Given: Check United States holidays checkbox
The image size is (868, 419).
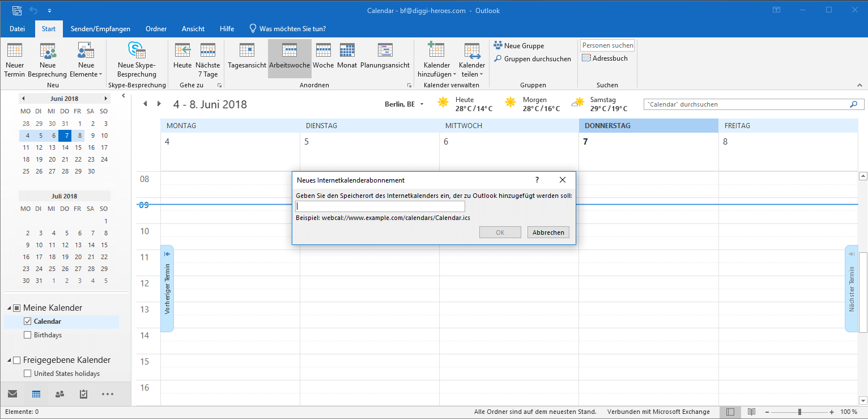Looking at the screenshot, I should tap(28, 374).
